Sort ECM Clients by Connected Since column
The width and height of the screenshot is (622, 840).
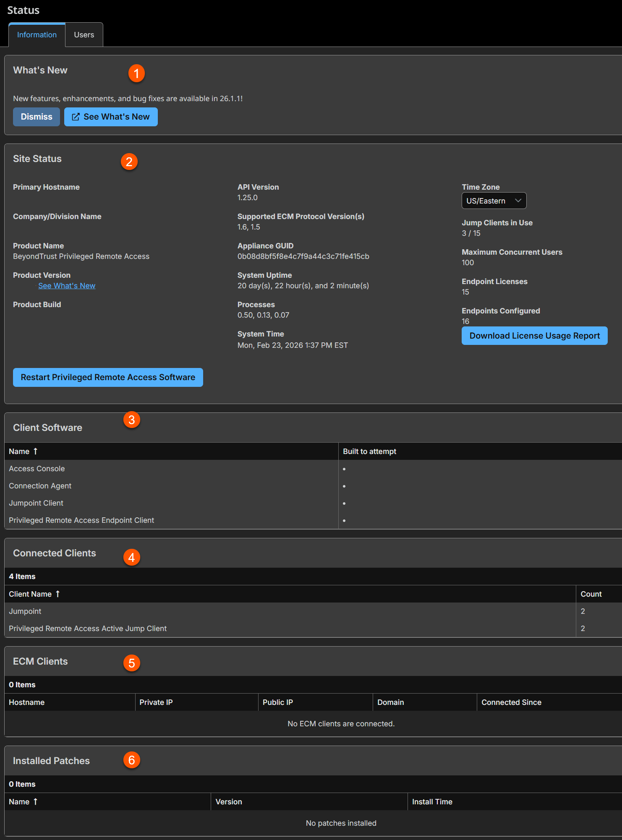(x=511, y=702)
